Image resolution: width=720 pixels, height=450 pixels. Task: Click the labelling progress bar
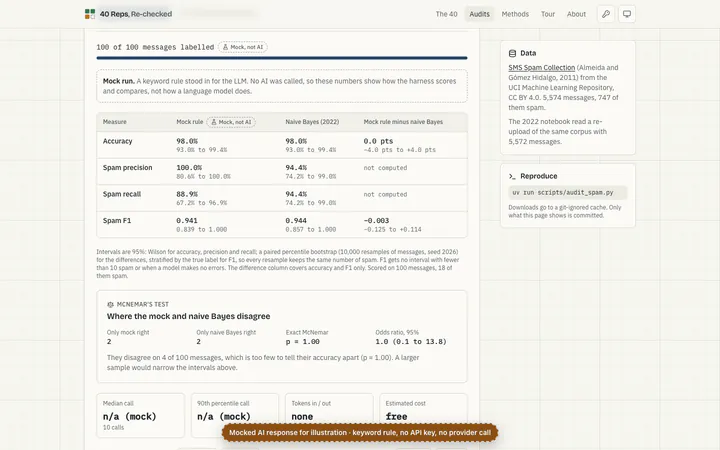[x=282, y=58]
